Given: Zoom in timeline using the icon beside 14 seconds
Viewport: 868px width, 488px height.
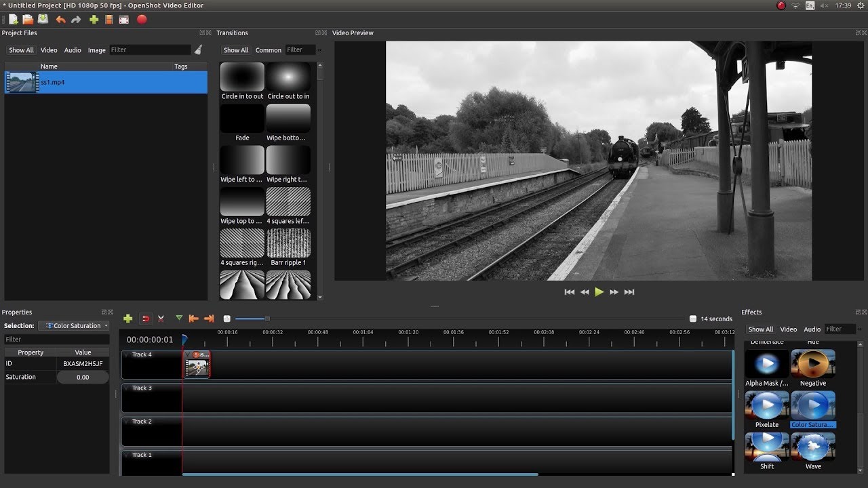Looking at the screenshot, I should (693, 319).
